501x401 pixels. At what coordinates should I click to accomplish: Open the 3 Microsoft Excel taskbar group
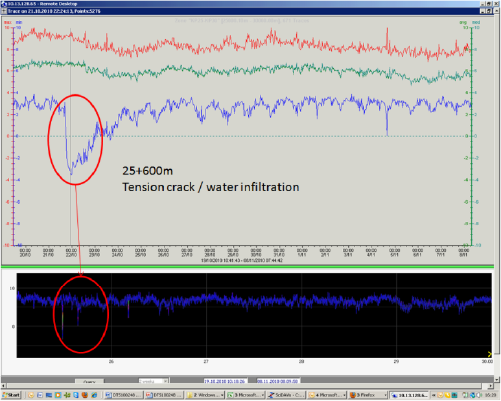[246, 395]
